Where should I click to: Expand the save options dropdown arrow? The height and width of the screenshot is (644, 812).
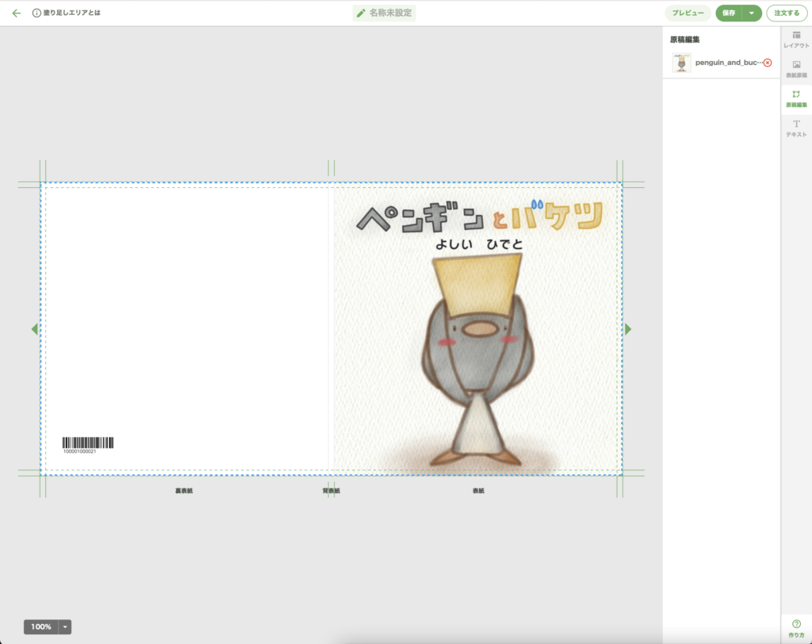(x=752, y=13)
